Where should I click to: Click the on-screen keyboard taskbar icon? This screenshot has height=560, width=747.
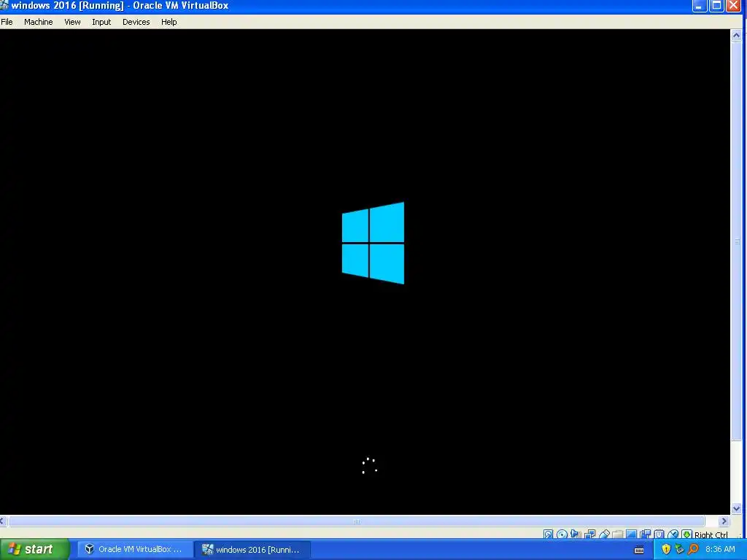click(639, 550)
